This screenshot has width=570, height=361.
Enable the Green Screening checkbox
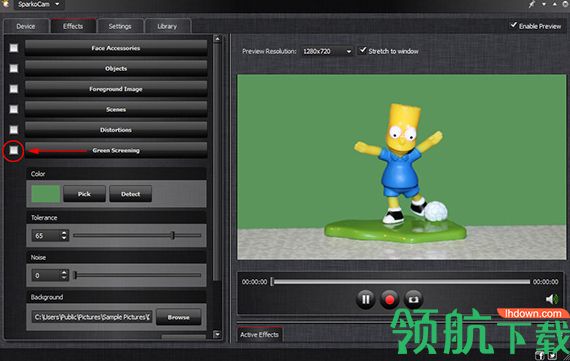click(14, 150)
